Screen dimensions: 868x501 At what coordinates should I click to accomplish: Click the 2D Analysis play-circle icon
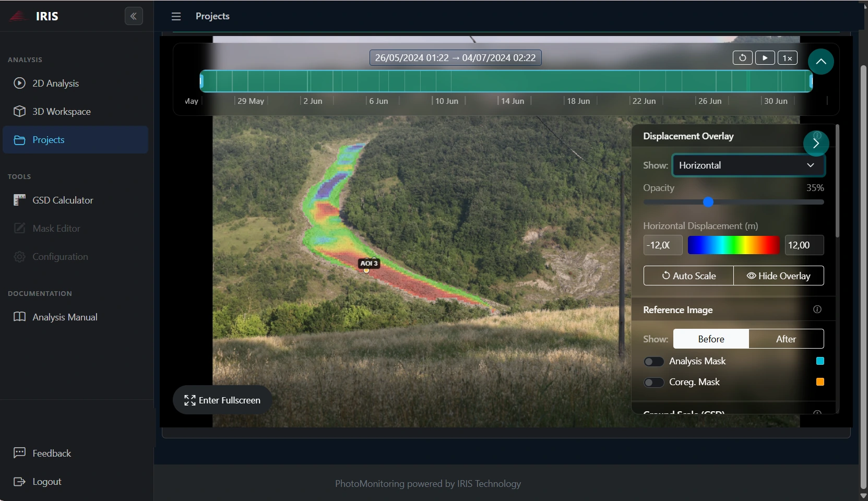(x=19, y=83)
